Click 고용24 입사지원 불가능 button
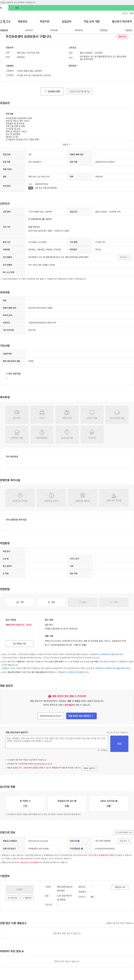The image size is (134, 980). 80,91
